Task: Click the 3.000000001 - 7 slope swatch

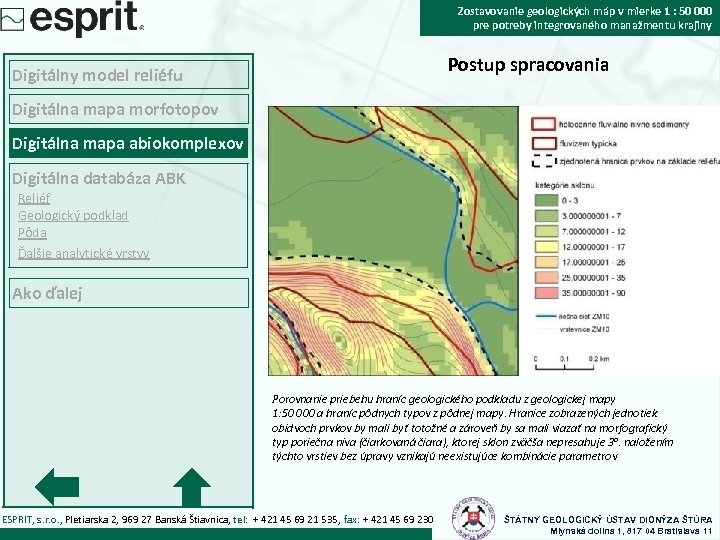Action: point(546,216)
